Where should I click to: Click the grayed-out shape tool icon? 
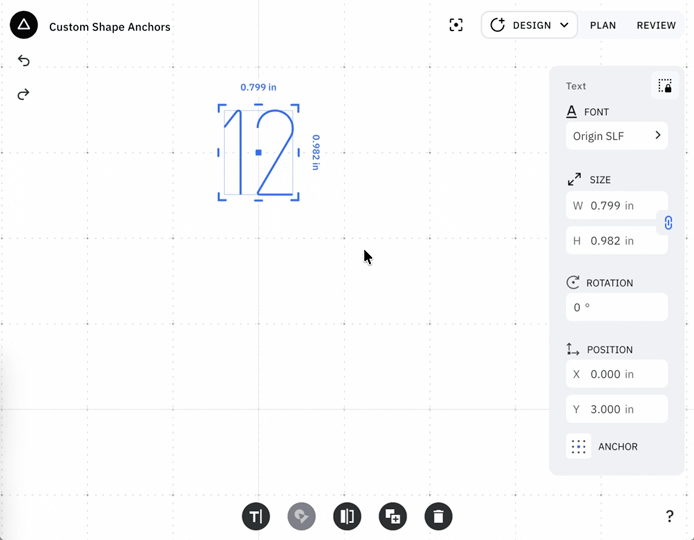(301, 516)
